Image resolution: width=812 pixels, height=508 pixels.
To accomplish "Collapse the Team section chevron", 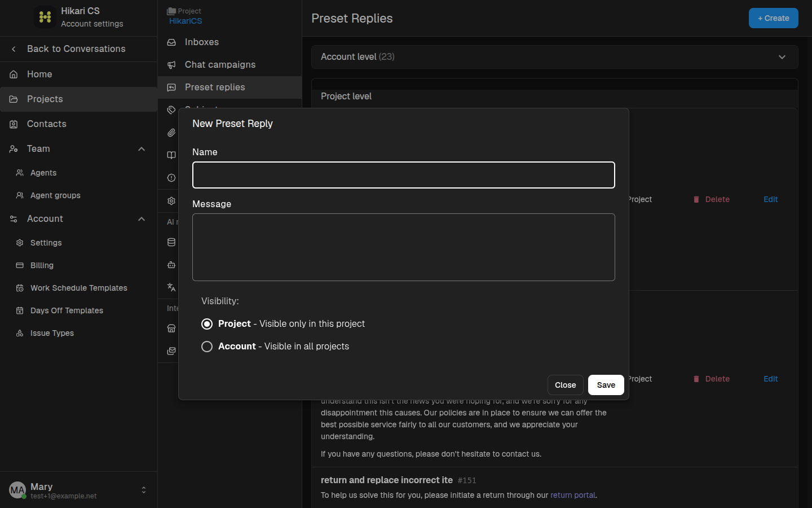I will [x=142, y=149].
